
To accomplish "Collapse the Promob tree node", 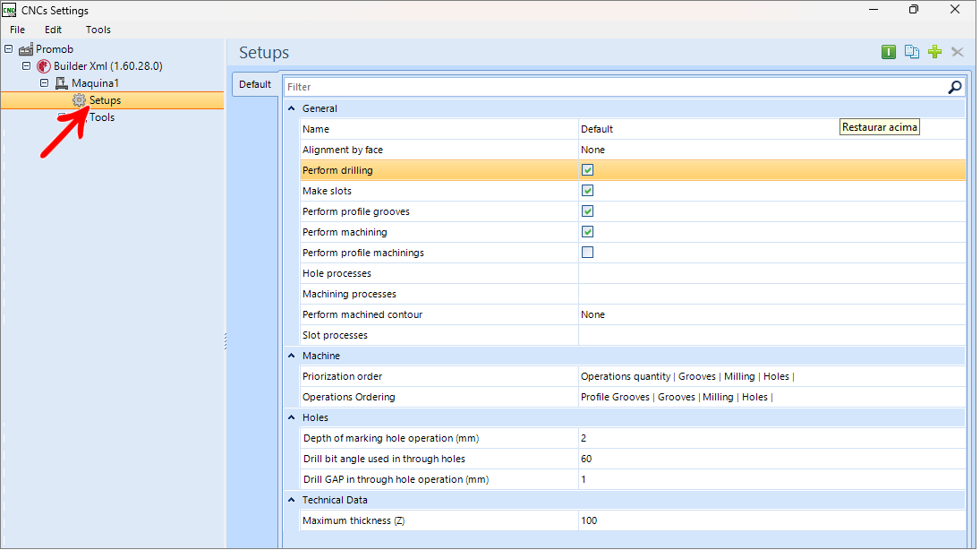I will coord(9,48).
